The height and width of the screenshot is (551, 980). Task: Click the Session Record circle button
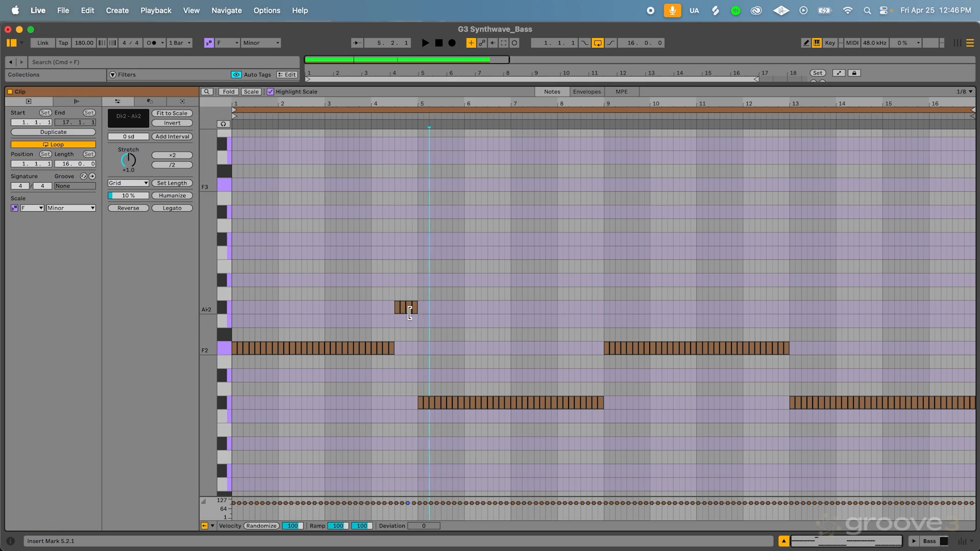514,43
